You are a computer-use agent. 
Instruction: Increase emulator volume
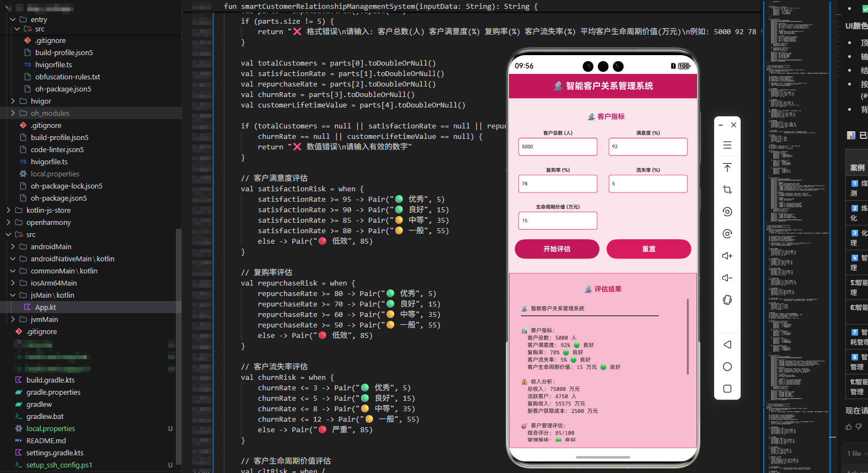727,256
